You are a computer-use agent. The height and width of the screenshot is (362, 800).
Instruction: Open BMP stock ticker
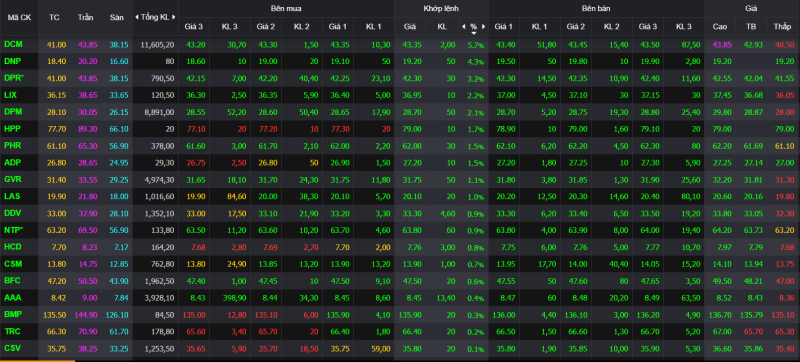(x=13, y=314)
